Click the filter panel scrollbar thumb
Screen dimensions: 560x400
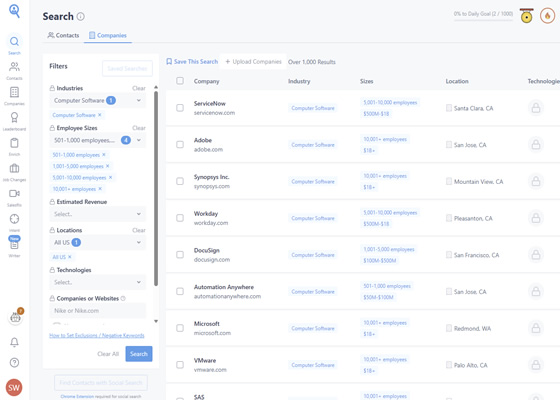[156, 189]
